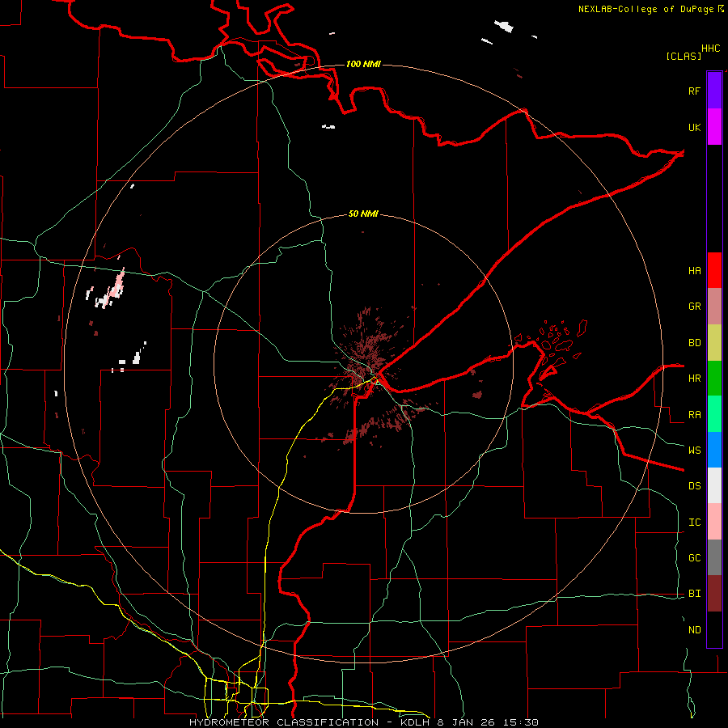Click the Hydrometeor Classification KDLH title text
The width and height of the screenshot is (728, 728).
point(364,722)
